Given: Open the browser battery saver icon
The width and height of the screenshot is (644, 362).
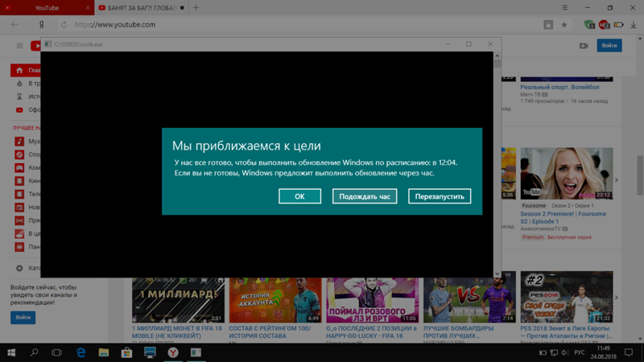Looking at the screenshot, I should click(x=618, y=25).
